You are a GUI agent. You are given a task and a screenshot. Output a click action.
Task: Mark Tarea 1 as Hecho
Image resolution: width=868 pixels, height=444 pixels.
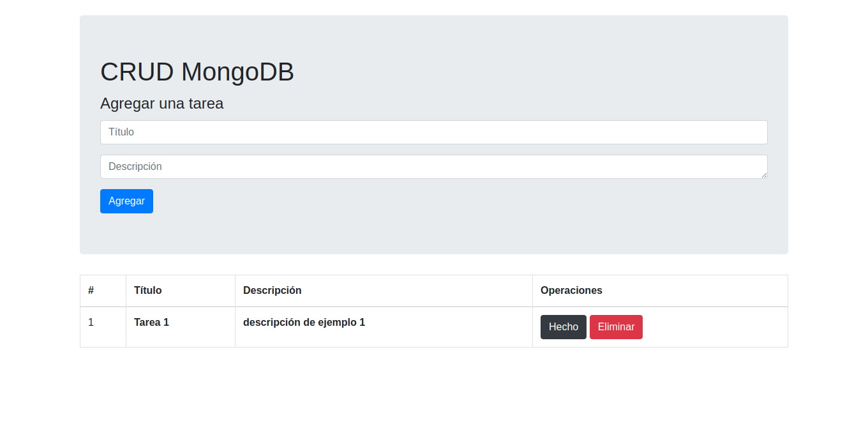[564, 327]
